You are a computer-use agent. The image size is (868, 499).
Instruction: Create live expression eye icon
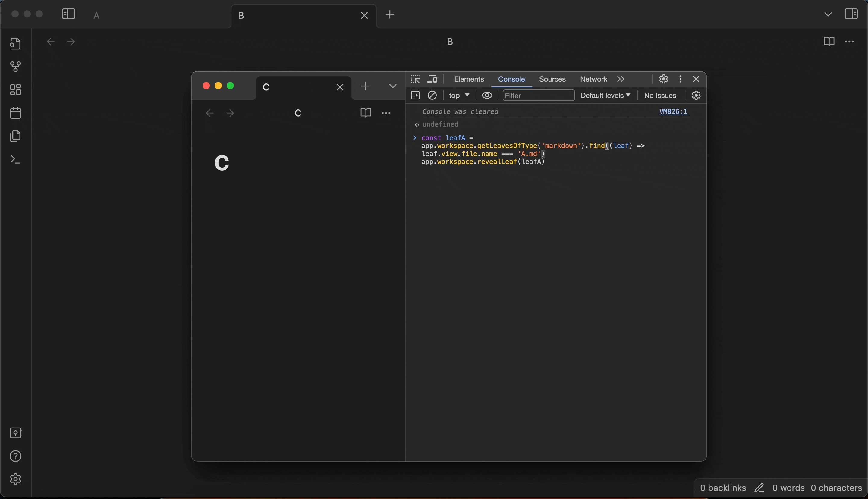click(x=487, y=96)
